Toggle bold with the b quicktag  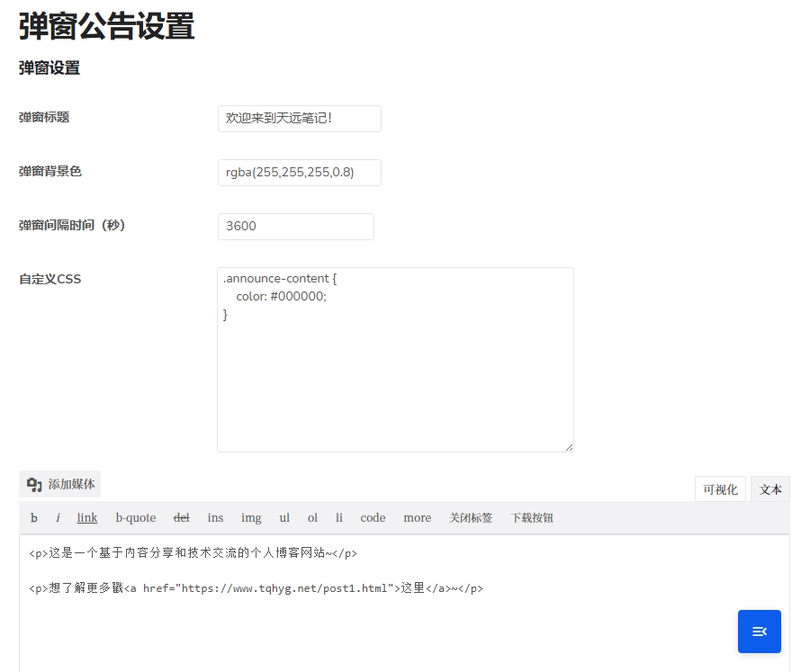(34, 517)
